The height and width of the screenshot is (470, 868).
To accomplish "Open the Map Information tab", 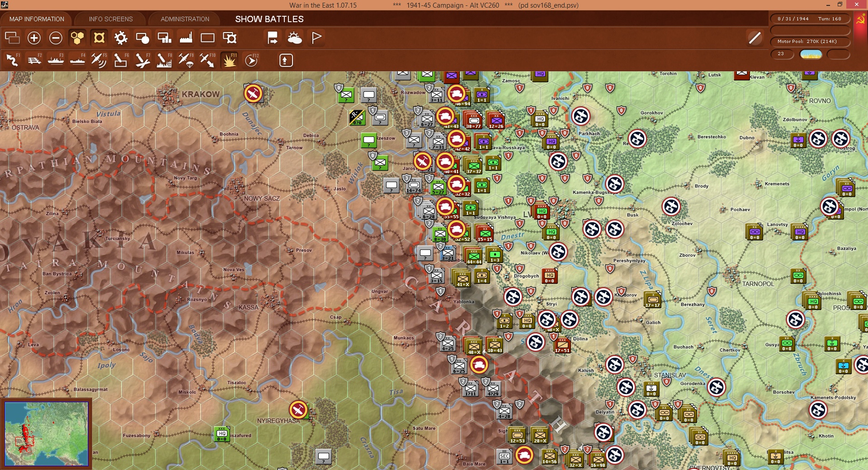I will pyautogui.click(x=37, y=19).
